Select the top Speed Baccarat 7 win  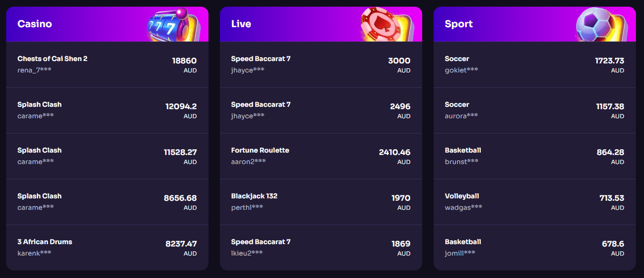(x=321, y=64)
